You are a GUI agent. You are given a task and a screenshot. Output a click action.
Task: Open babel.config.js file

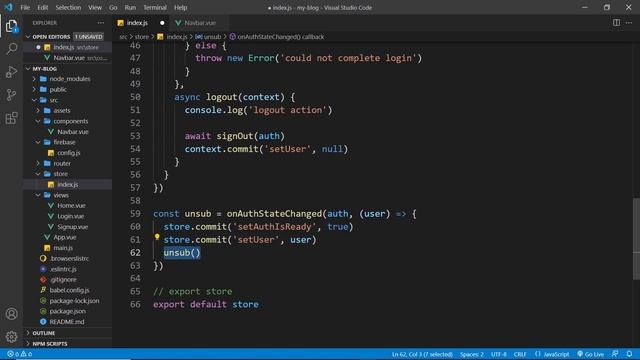(67, 290)
